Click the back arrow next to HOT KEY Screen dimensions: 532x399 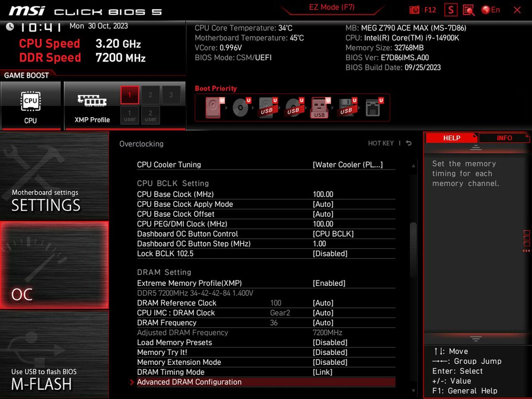tap(409, 143)
